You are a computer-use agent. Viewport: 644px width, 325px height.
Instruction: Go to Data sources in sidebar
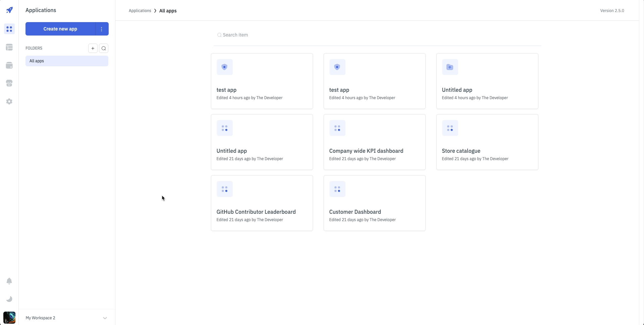point(9,65)
